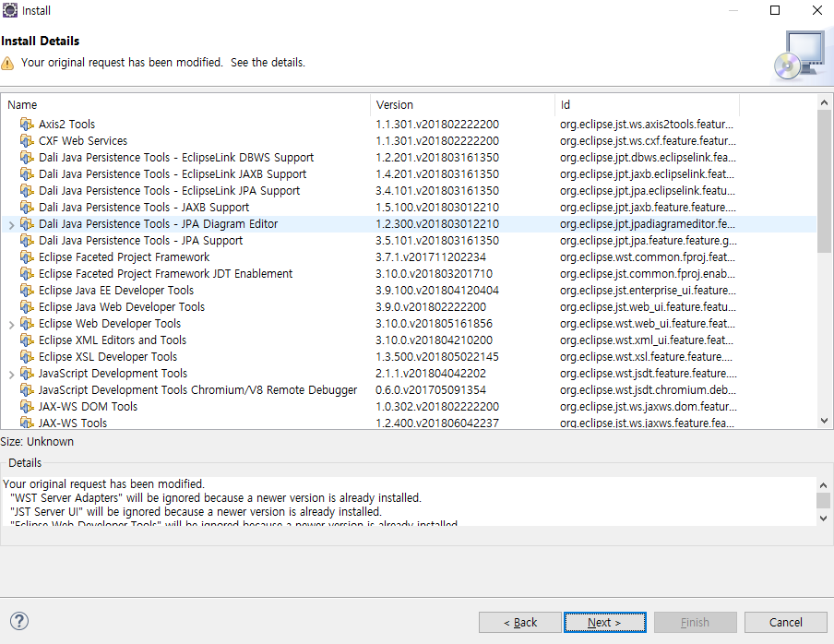This screenshot has height=644, width=834.
Task: Click the Eclipse Java EE Developer Tools icon
Action: tap(27, 291)
